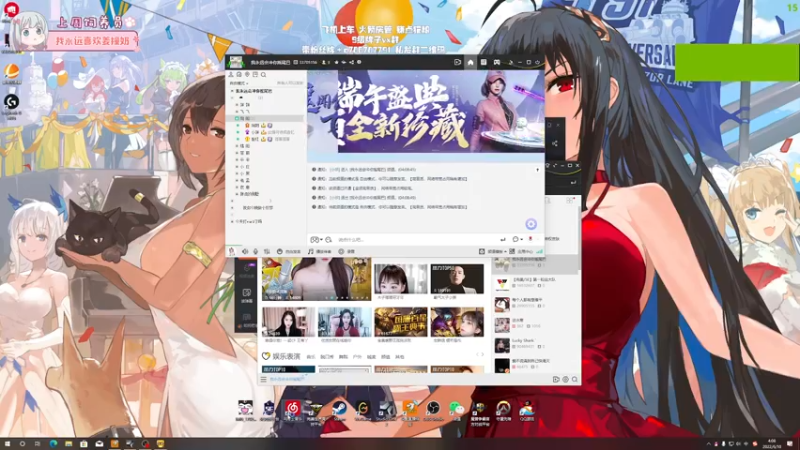Open Microsoft Edge from the taskbar
Viewport: 800px width, 450px height.
coord(54,444)
